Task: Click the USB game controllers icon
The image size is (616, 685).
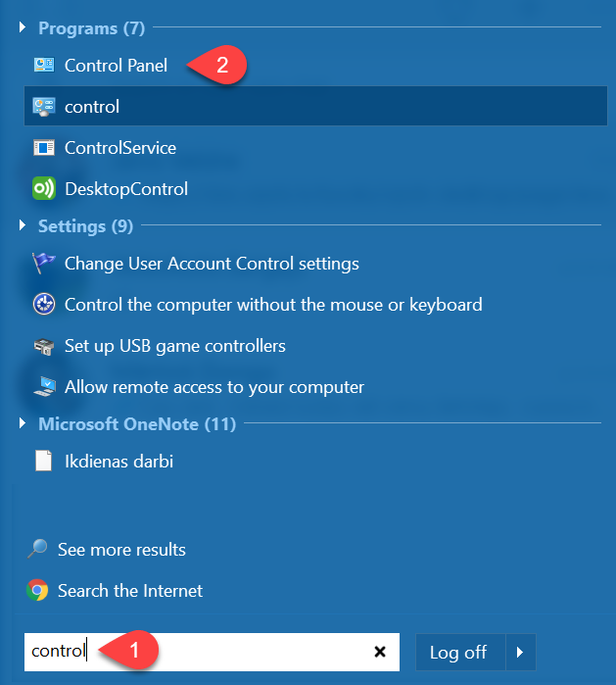Action: [44, 347]
